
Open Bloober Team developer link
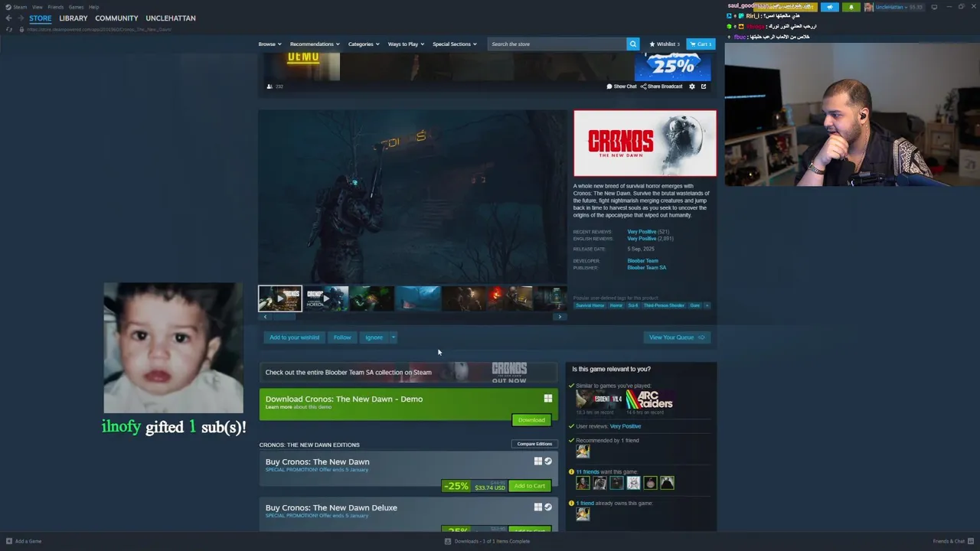642,261
